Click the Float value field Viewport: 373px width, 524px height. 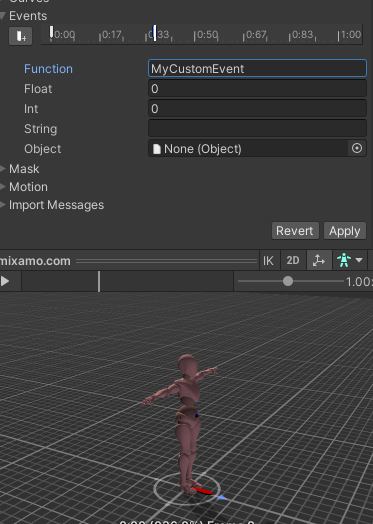[257, 89]
